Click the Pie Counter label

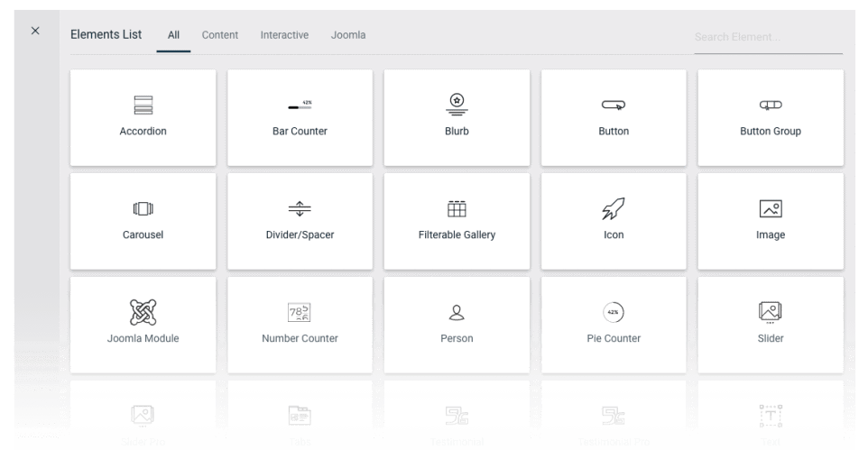pos(614,338)
